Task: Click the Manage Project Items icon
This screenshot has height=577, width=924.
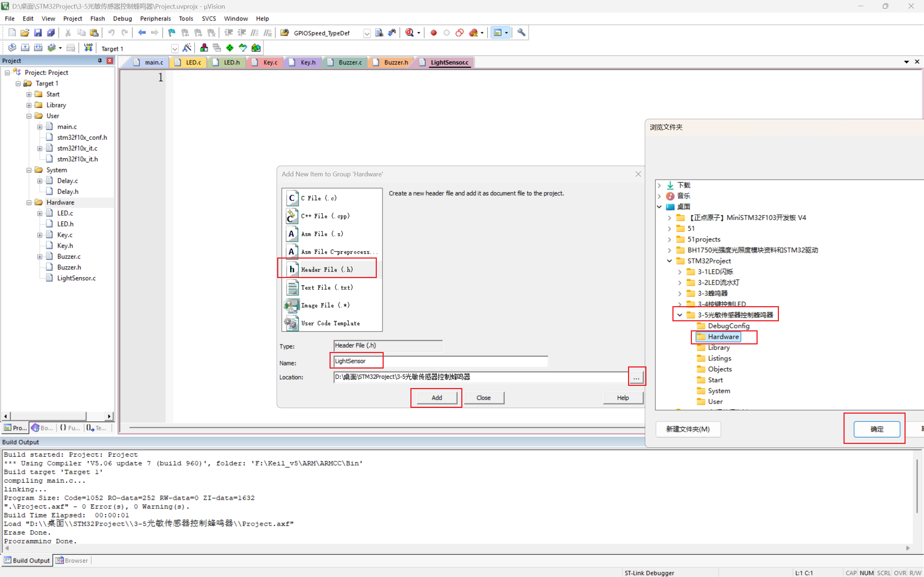Action: click(x=204, y=48)
